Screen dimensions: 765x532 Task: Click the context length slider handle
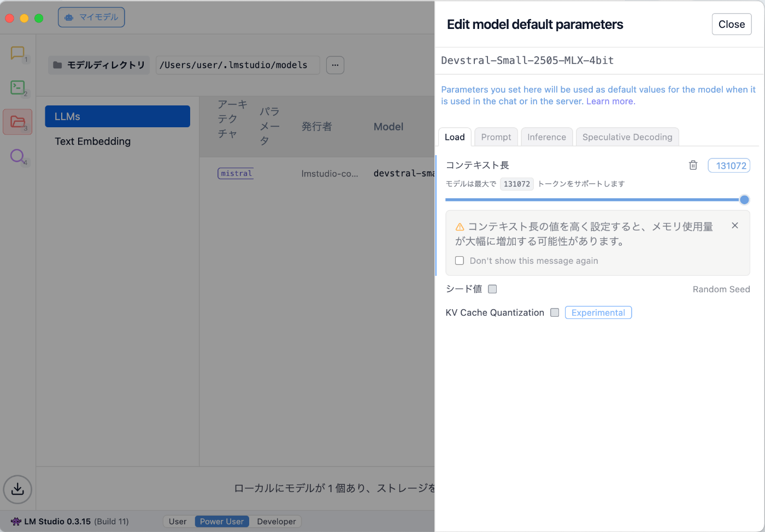click(x=744, y=200)
